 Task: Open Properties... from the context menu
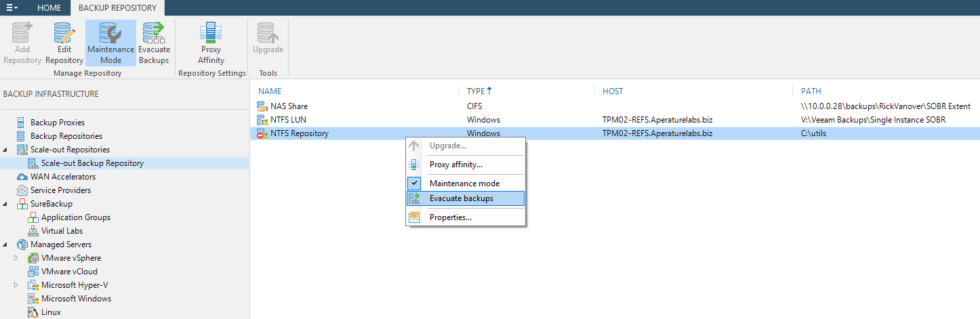pos(451,217)
